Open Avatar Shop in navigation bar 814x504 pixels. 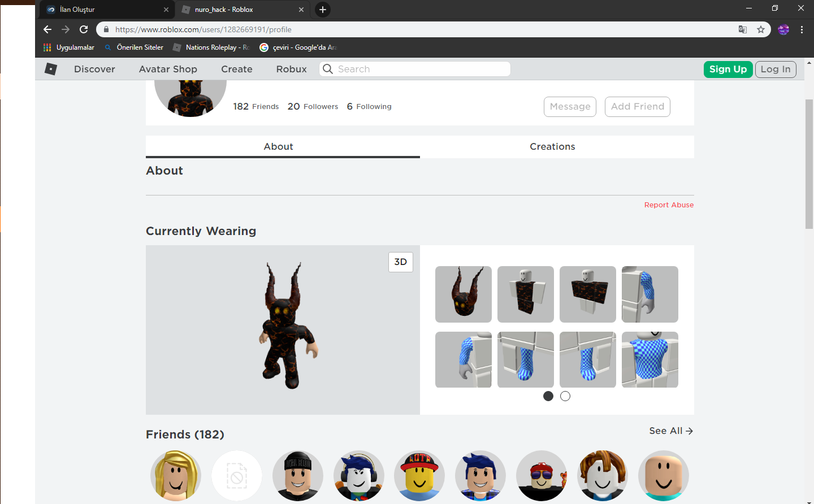coord(168,69)
